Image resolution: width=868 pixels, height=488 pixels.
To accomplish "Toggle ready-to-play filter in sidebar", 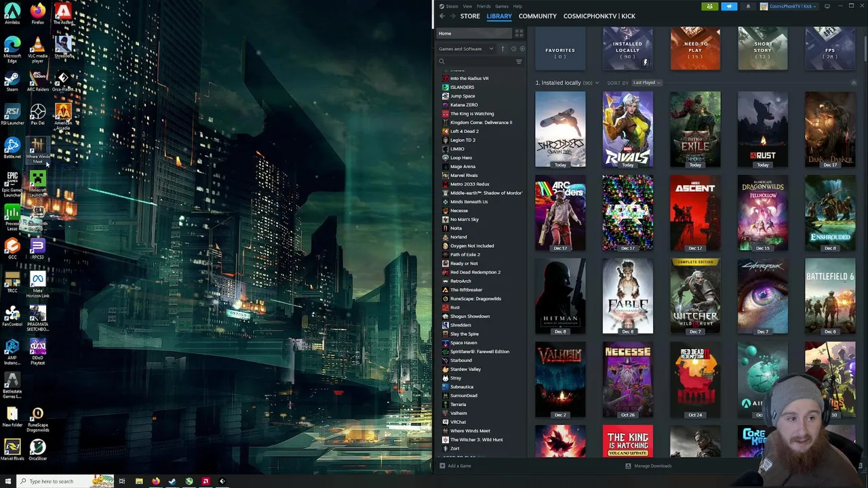I will tap(521, 49).
